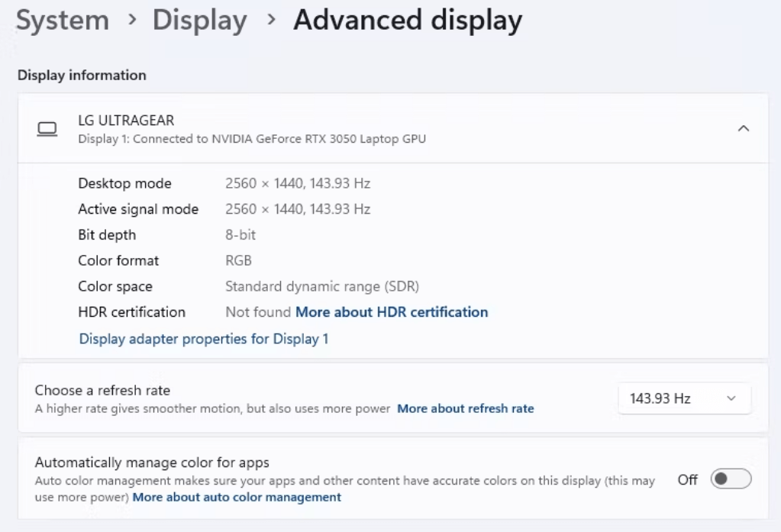Screen dimensions: 781x532
Task: Click the RGB color format value
Action: pos(238,261)
